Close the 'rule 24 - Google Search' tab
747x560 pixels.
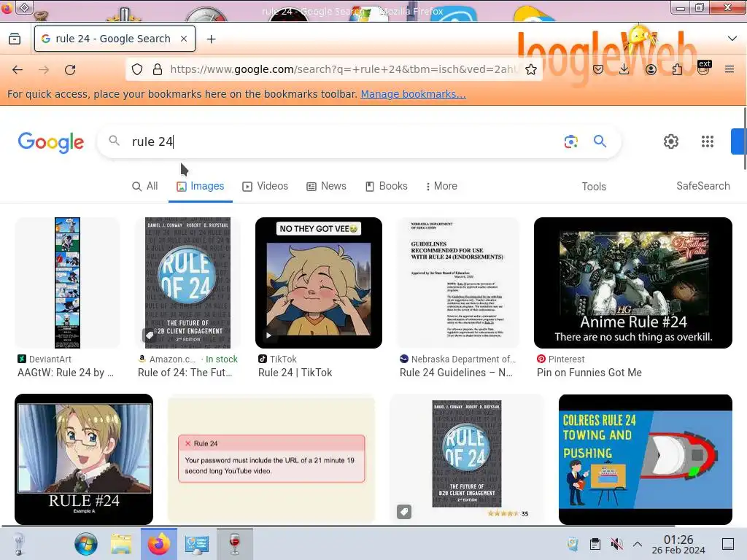[x=184, y=39]
